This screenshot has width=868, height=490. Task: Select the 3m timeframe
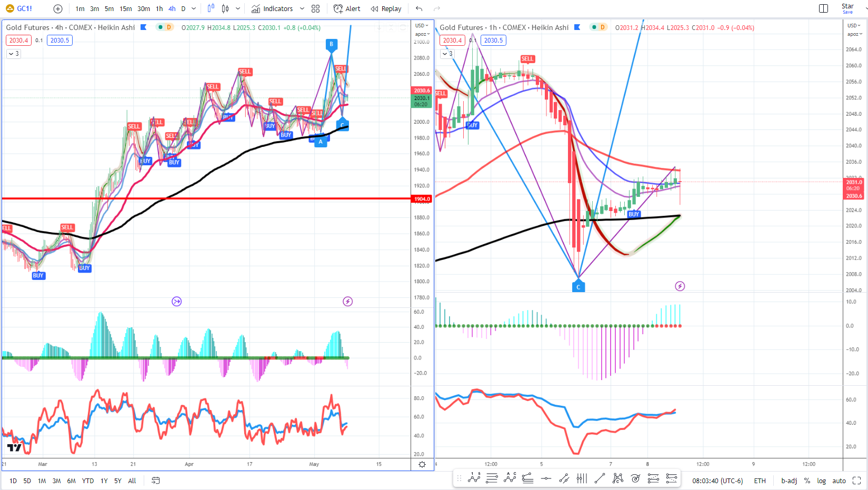(95, 8)
